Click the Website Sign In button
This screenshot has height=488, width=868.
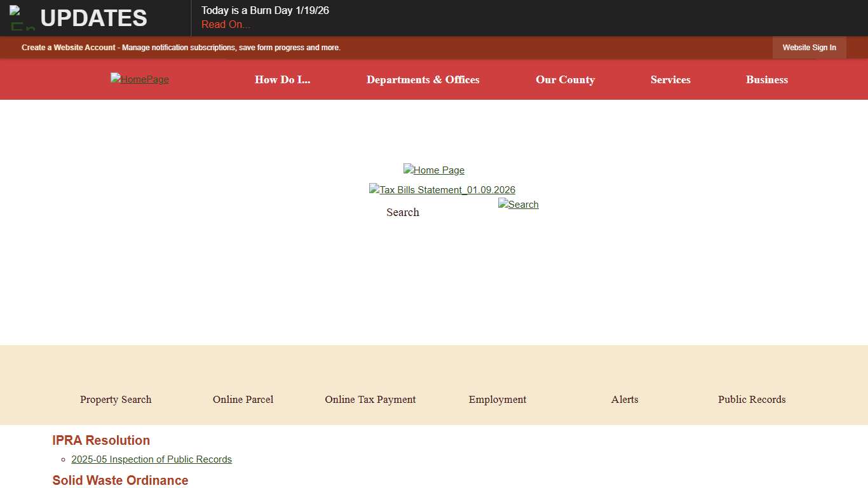[809, 47]
